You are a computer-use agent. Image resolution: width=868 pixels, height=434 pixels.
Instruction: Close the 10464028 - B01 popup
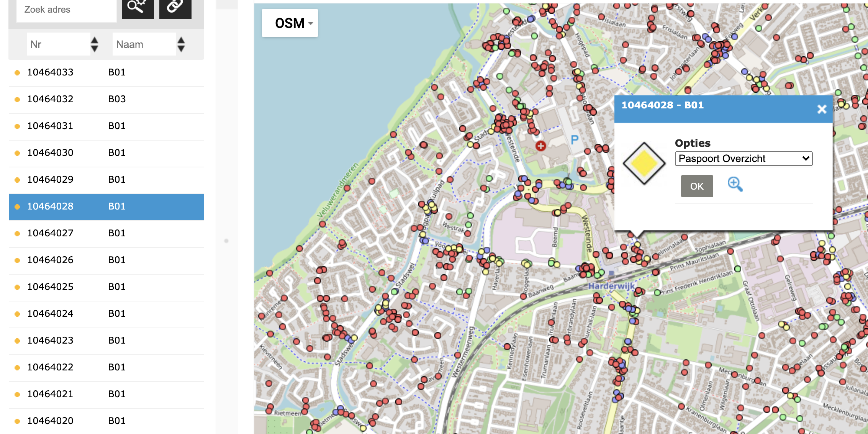(x=821, y=109)
